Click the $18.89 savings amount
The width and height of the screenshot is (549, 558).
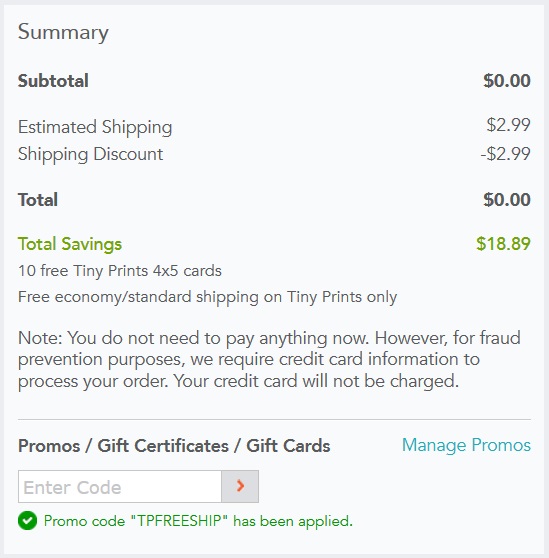coord(503,244)
